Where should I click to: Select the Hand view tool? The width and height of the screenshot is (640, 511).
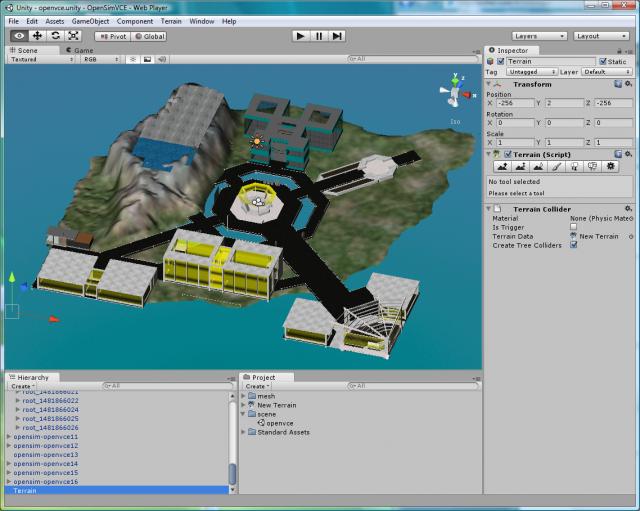pyautogui.click(x=19, y=36)
